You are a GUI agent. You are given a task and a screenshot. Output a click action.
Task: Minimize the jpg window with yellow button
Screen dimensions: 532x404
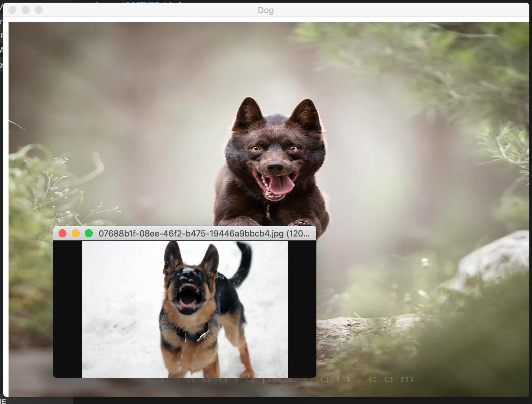76,234
